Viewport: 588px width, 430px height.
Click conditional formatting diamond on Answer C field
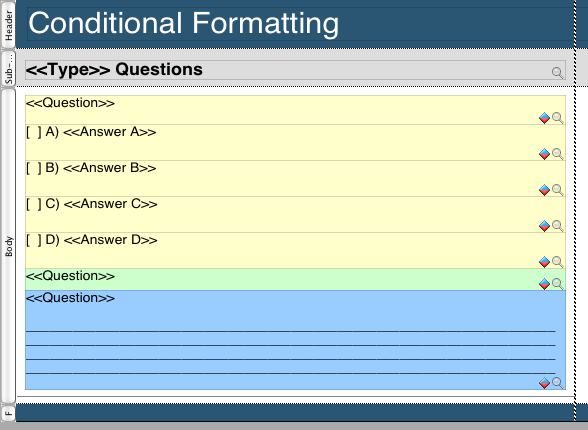click(544, 226)
